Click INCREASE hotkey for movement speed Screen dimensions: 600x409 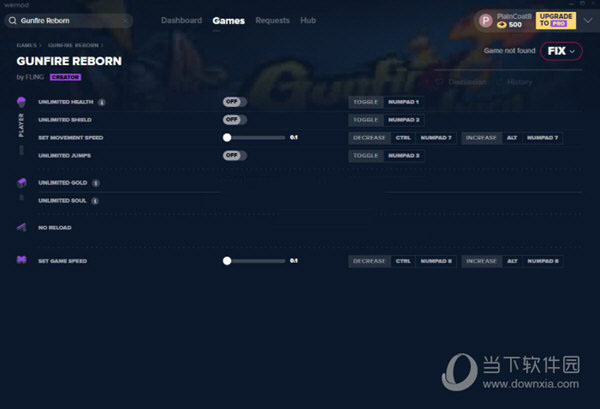click(481, 138)
